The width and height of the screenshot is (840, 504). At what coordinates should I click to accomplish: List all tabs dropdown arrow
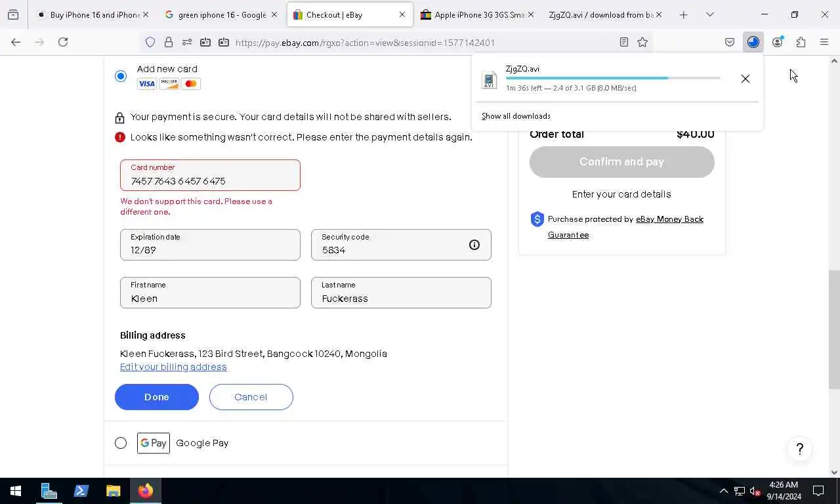point(709,14)
